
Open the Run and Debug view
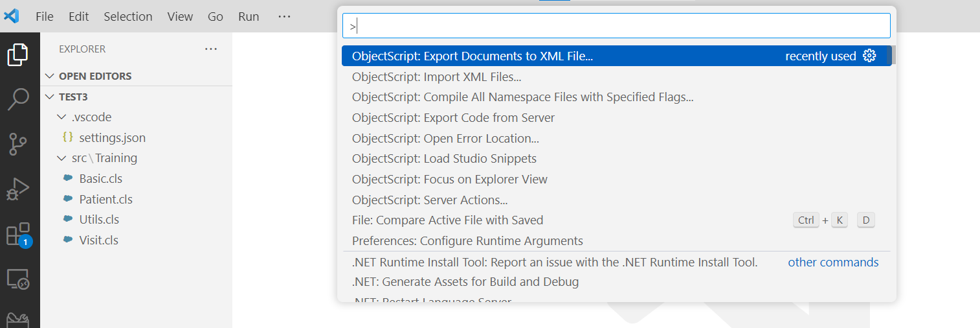(x=18, y=189)
